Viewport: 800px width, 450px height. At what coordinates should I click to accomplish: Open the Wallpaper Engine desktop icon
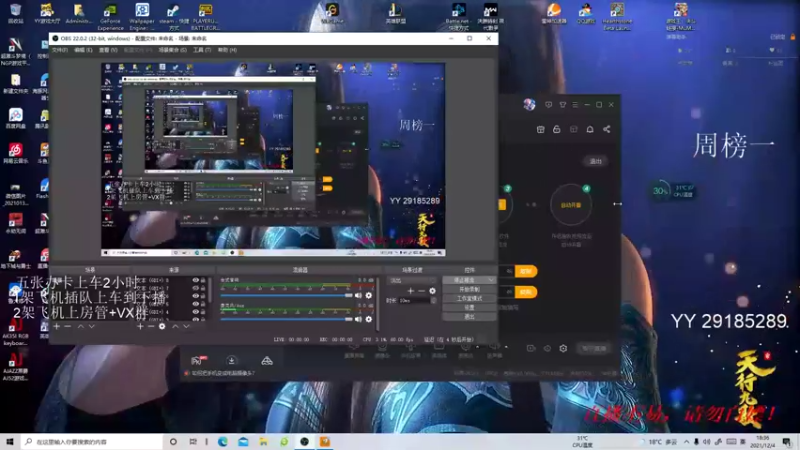(x=142, y=16)
